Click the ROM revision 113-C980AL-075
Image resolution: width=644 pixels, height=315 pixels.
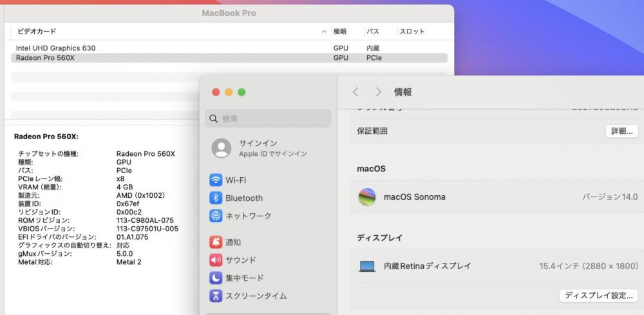pos(145,220)
